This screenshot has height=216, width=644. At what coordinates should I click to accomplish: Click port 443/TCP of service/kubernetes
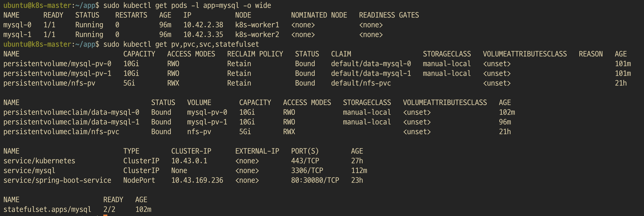click(x=305, y=161)
